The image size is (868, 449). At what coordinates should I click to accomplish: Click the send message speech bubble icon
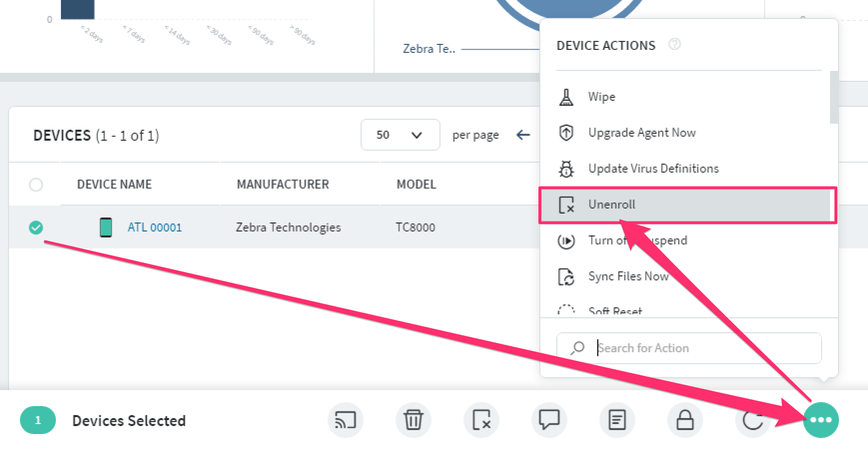click(x=549, y=420)
